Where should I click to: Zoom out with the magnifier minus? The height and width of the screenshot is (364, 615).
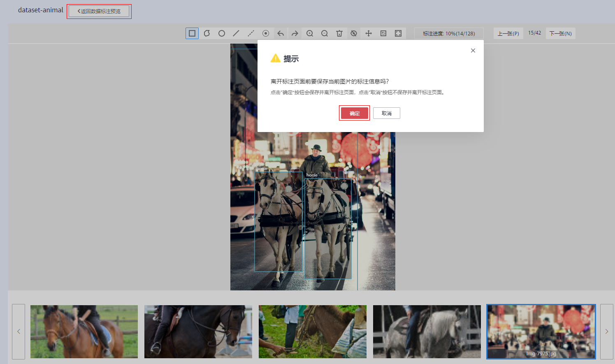click(x=325, y=33)
